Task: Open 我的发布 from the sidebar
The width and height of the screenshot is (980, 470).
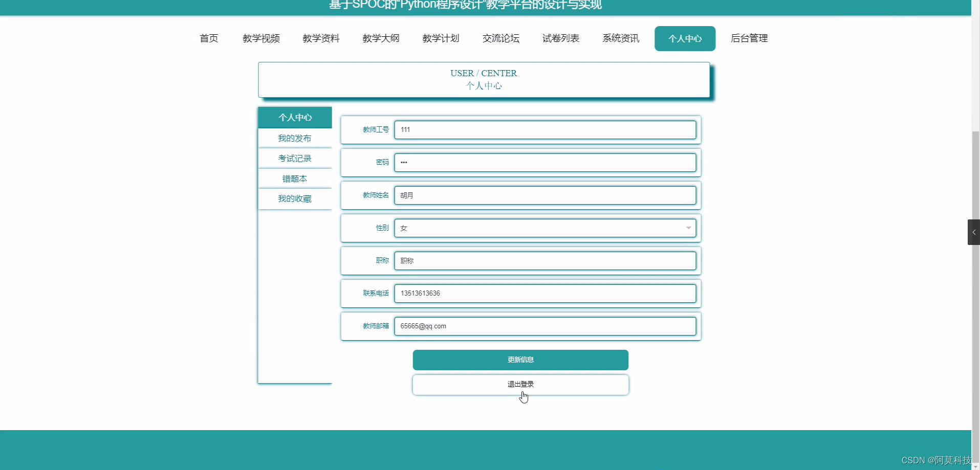Action: [295, 138]
